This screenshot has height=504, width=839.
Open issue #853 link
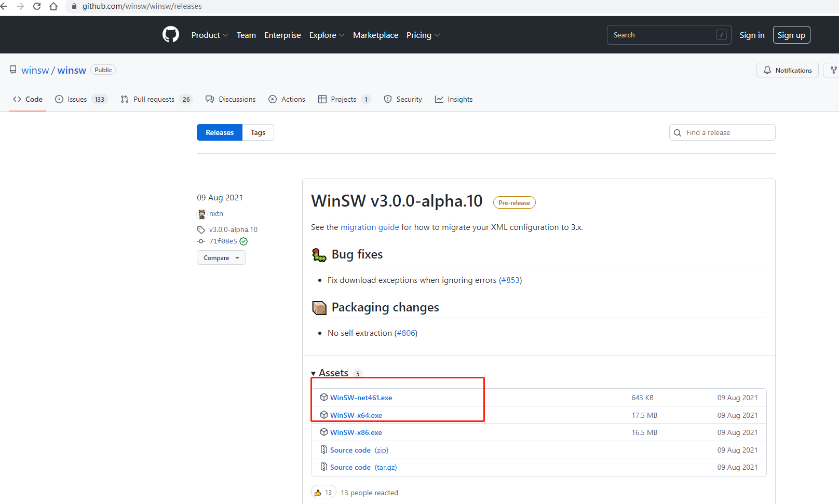click(x=510, y=280)
